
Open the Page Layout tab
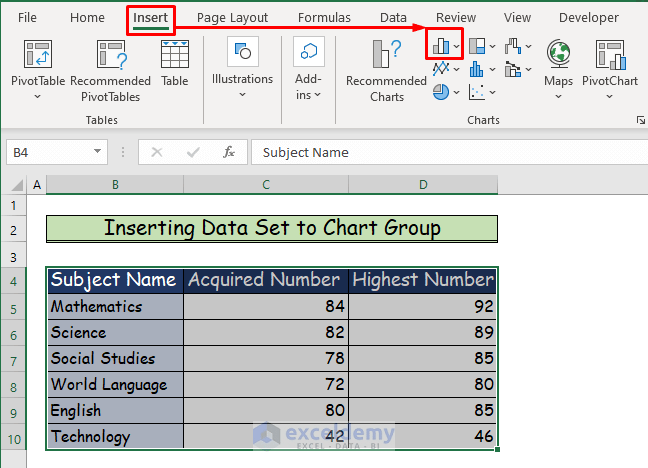pos(232,18)
